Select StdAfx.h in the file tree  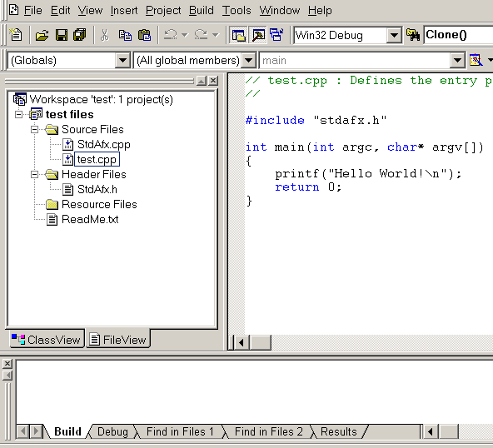tap(97, 189)
